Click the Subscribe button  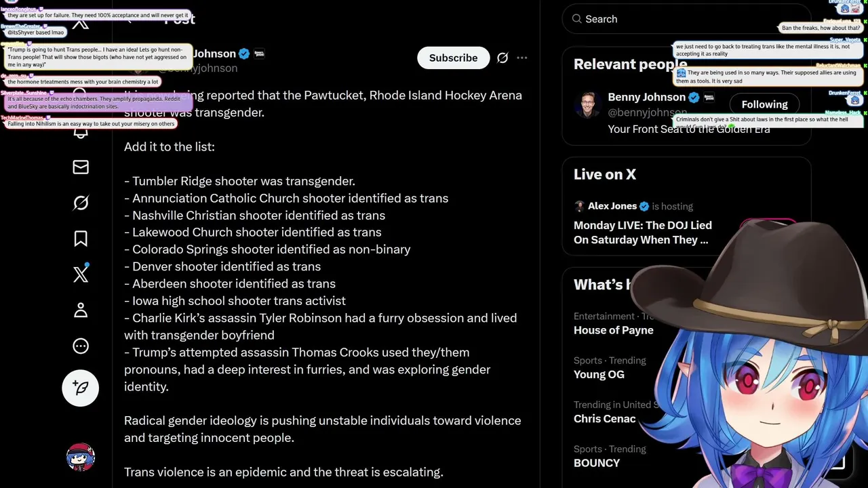(x=453, y=58)
